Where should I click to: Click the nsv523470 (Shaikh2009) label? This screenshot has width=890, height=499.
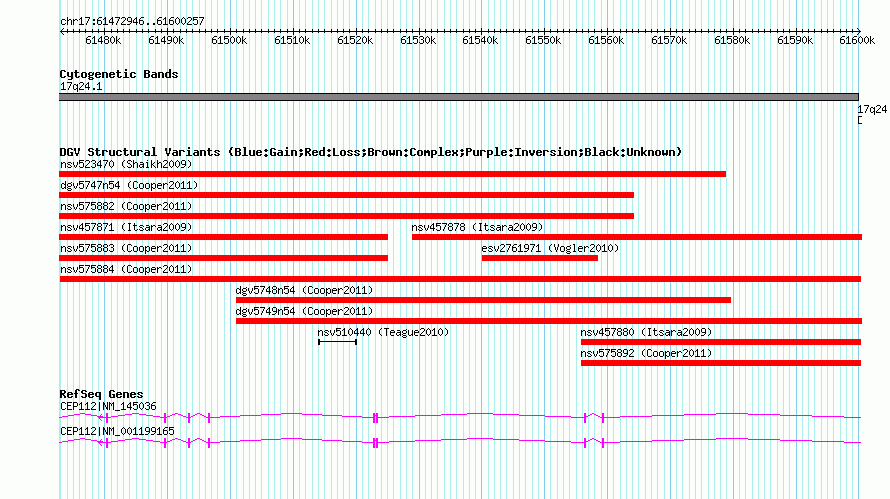click(x=126, y=164)
